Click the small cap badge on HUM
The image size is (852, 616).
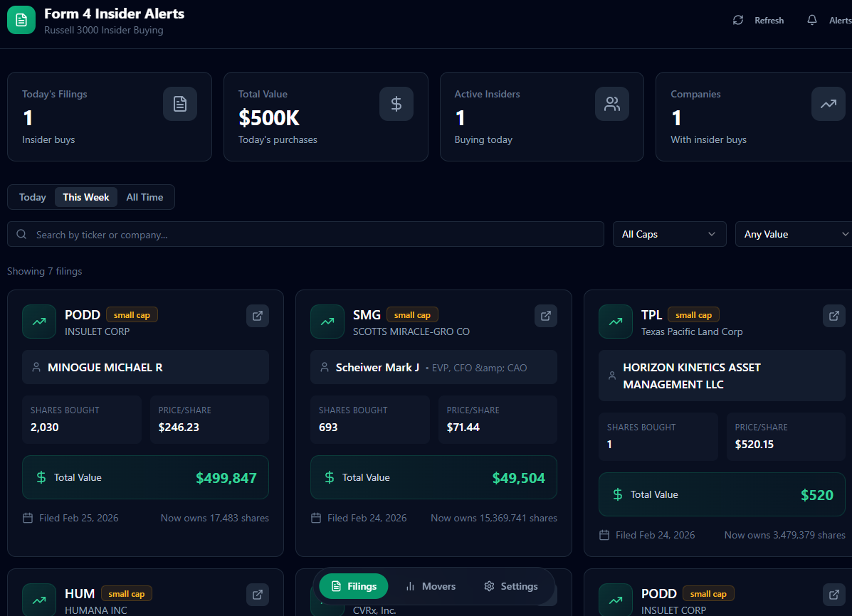[127, 594]
